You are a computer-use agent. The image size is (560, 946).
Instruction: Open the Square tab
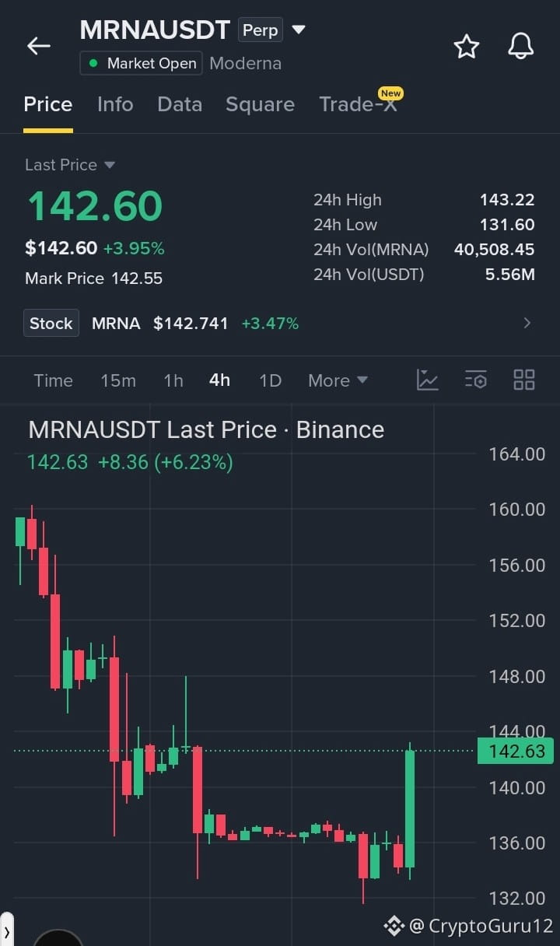[260, 104]
